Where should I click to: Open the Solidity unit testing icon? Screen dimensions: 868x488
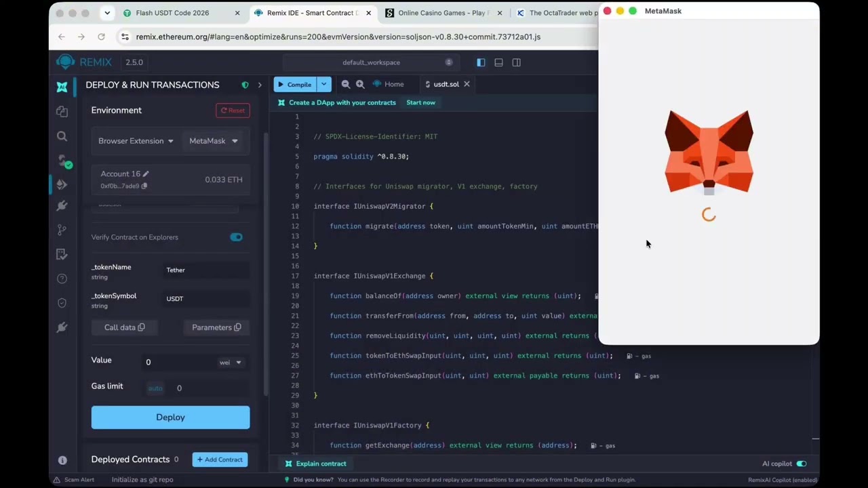pyautogui.click(x=62, y=254)
